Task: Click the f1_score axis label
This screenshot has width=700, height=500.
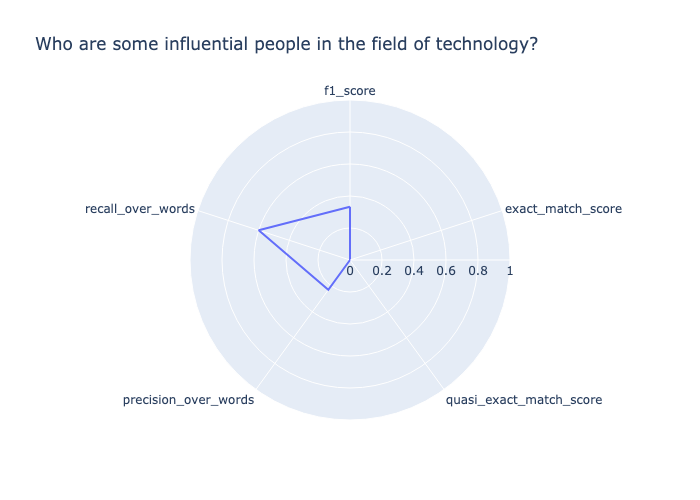Action: 350,91
